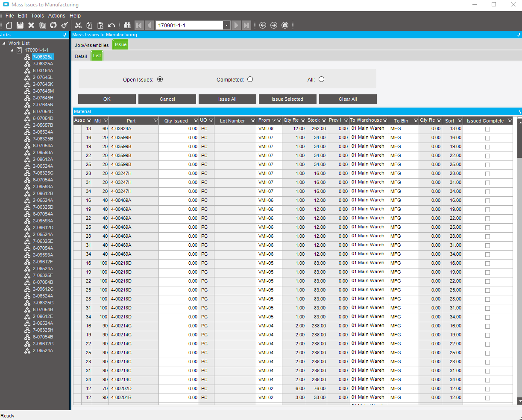This screenshot has height=420, width=522.
Task: Click the Save floppy disk toolbar icon
Action: pos(20,25)
